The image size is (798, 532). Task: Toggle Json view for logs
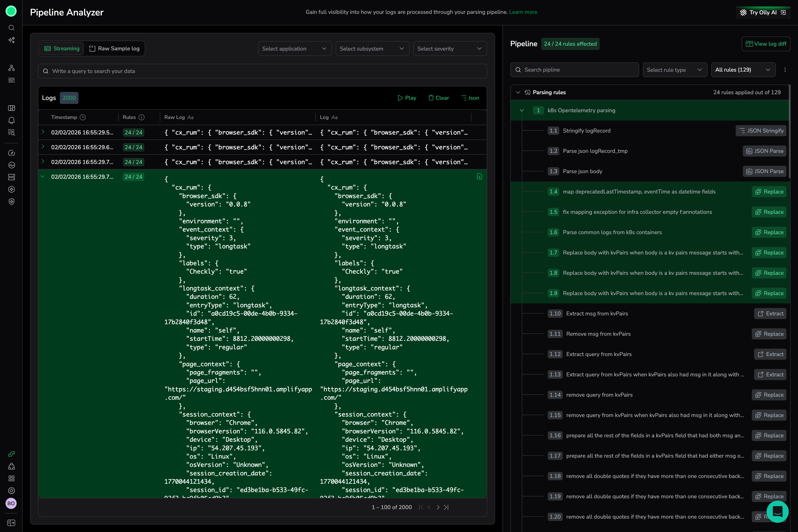470,98
